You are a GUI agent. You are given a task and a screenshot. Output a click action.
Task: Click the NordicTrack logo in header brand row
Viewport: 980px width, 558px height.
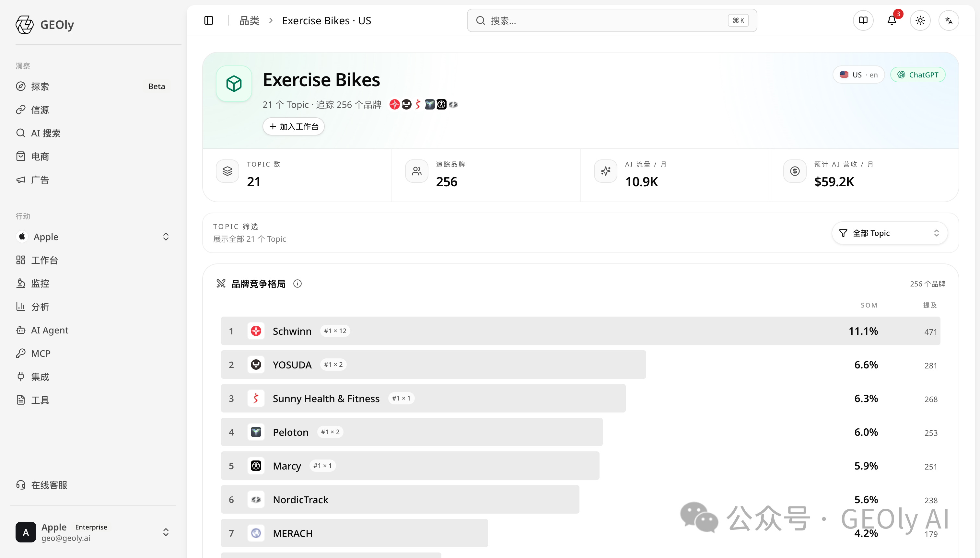453,104
